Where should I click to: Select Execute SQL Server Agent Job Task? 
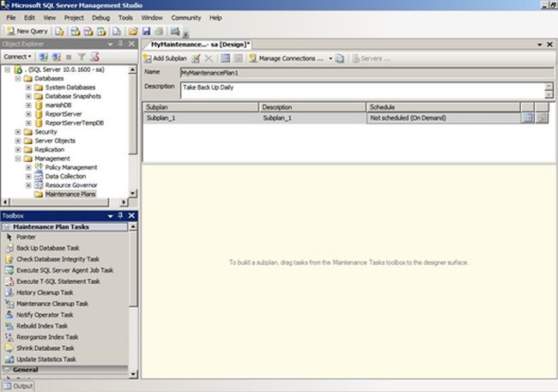(x=64, y=270)
